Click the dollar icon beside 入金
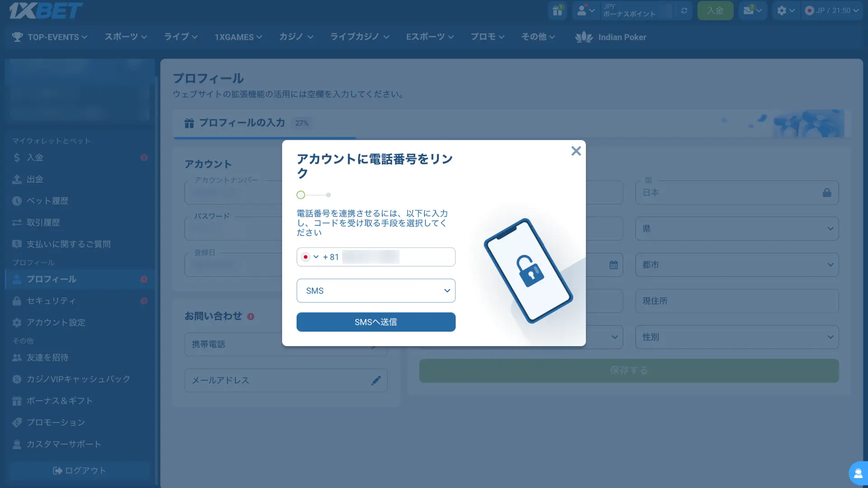This screenshot has width=868, height=488. click(x=17, y=158)
